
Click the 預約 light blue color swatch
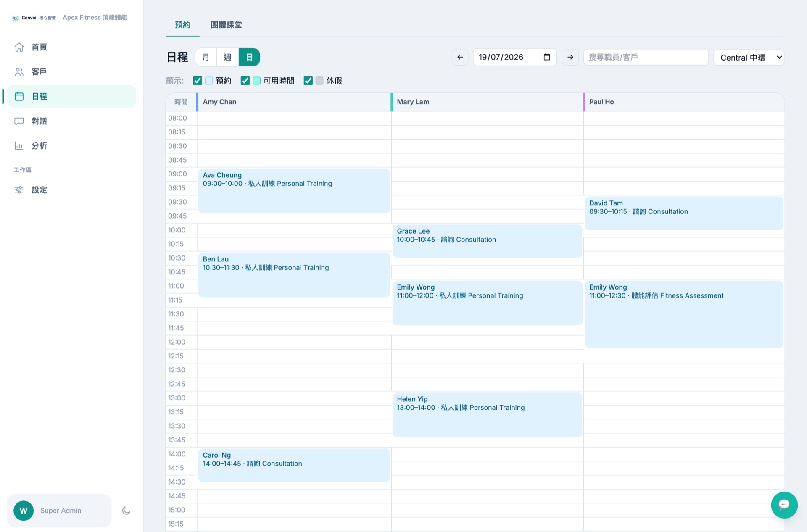pos(209,81)
